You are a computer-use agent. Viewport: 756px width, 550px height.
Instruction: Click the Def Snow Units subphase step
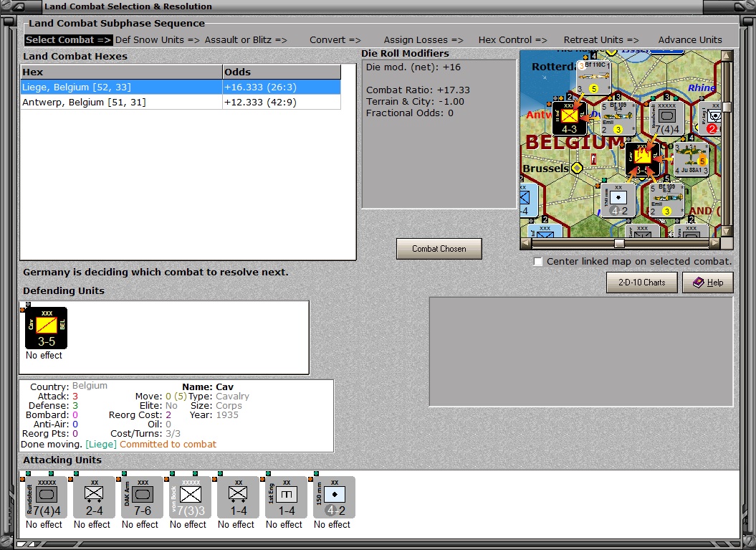pyautogui.click(x=157, y=40)
